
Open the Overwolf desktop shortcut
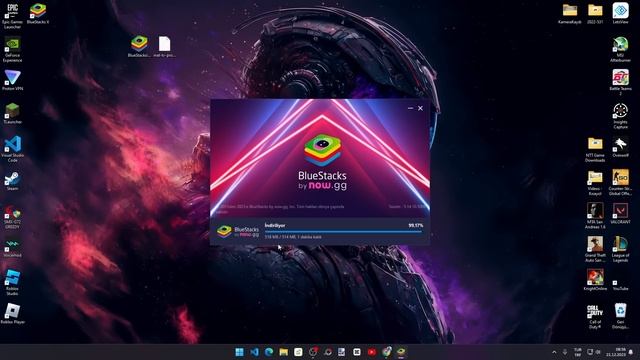620,147
